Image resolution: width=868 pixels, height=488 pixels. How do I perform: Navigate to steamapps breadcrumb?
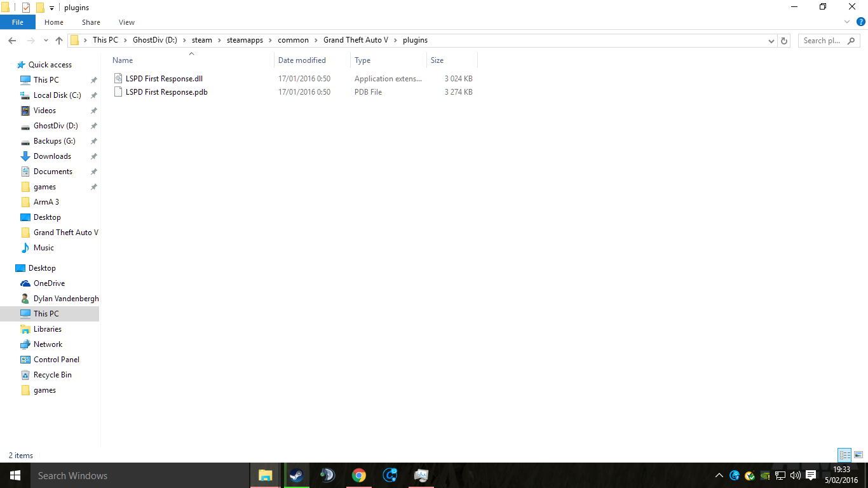point(245,40)
